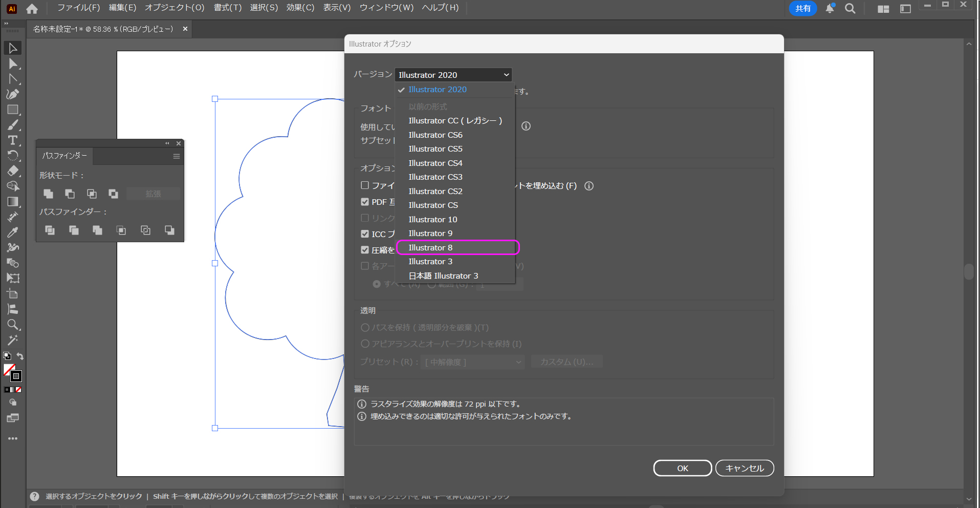Click the キャンセル button
Image resolution: width=980 pixels, height=508 pixels.
[x=744, y=468]
